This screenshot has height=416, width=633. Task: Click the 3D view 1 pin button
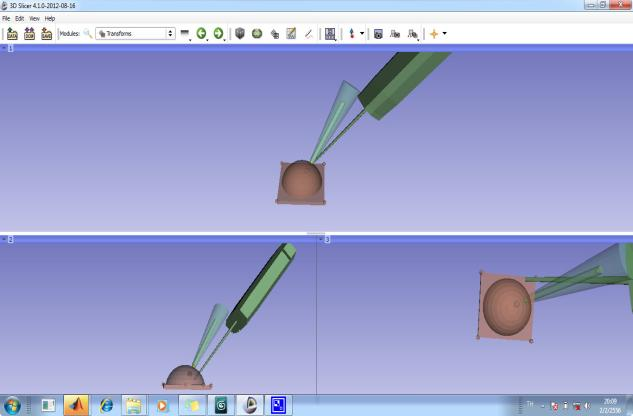4,47
